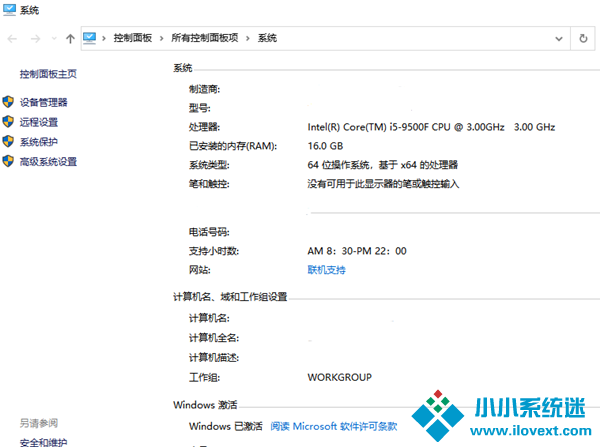Click the shield icon beside 设备管理器

tap(8, 102)
